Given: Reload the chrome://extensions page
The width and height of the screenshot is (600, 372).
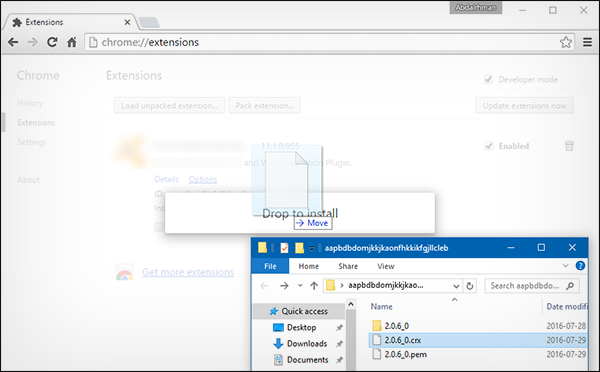Looking at the screenshot, I should pos(52,42).
